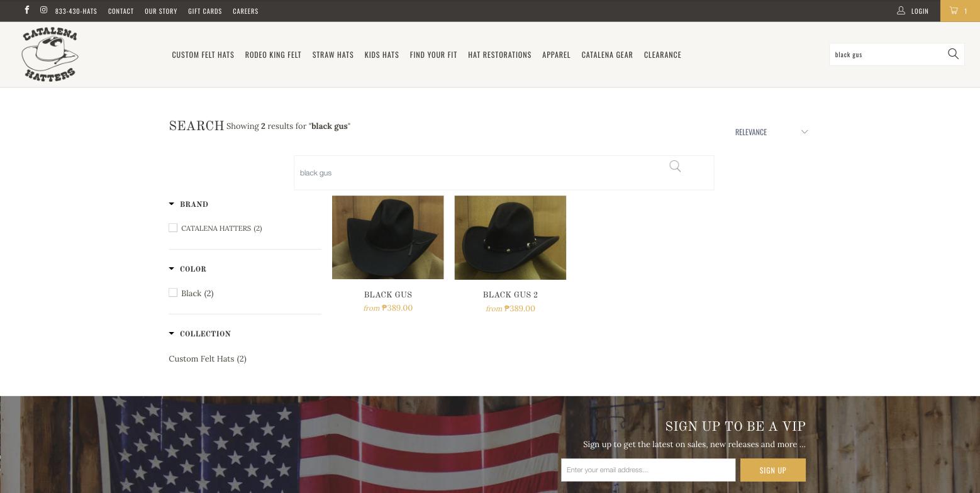The height and width of the screenshot is (493, 980).
Task: Collapse the Brand filter section
Action: [x=188, y=204]
